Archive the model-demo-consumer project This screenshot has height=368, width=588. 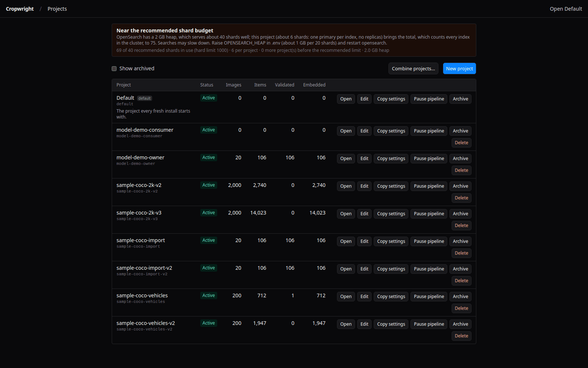coord(460,131)
